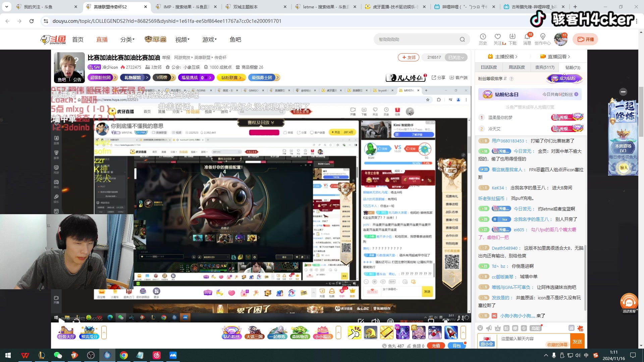The image size is (644, 362).
Task: Click the megaphone horn icon in chat toolbar
Action: pyautogui.click(x=489, y=328)
